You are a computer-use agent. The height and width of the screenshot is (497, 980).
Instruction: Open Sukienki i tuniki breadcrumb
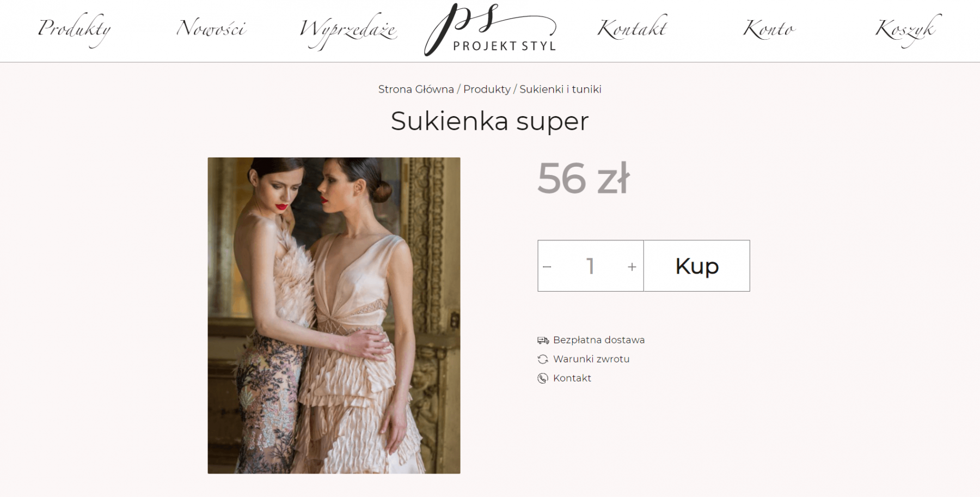click(x=560, y=89)
